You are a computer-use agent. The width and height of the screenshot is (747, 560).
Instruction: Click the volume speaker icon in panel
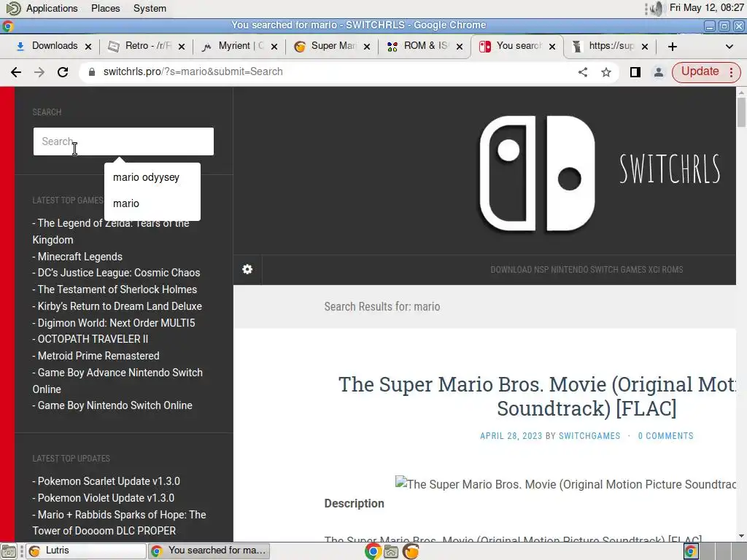pyautogui.click(x=657, y=8)
